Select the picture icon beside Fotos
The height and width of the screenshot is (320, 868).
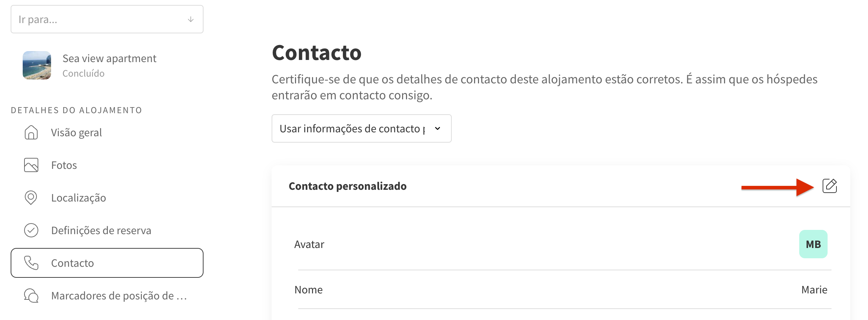coord(31,165)
